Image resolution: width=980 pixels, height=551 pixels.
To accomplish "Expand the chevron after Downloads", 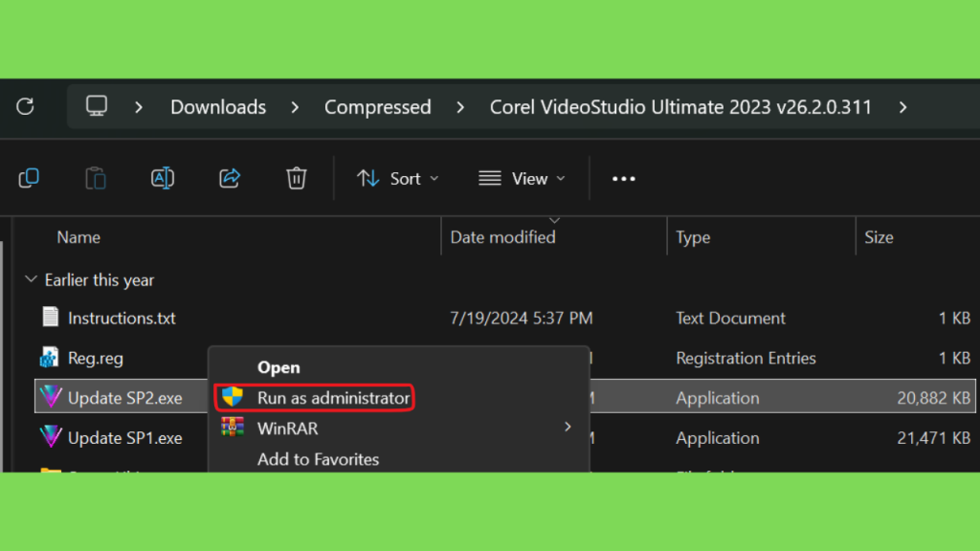I will 295,107.
